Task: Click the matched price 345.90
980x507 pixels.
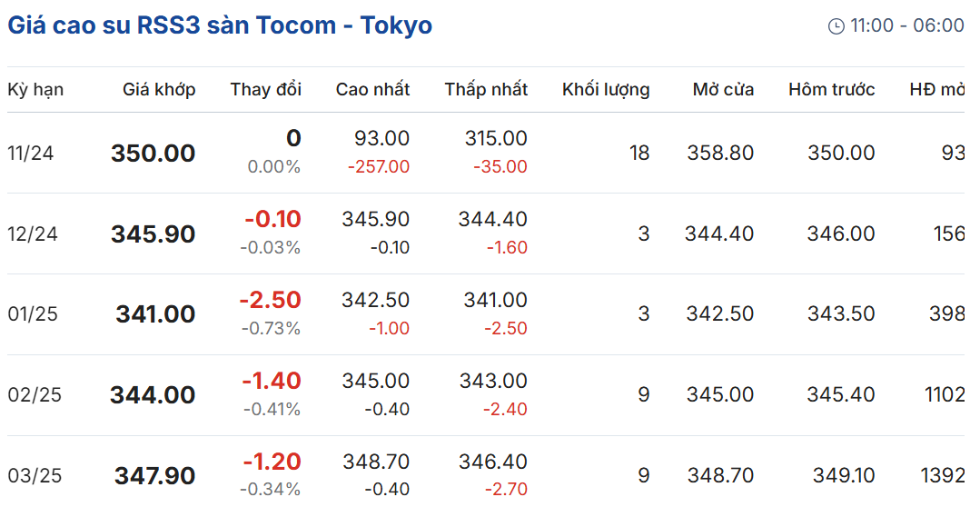Action: [153, 234]
